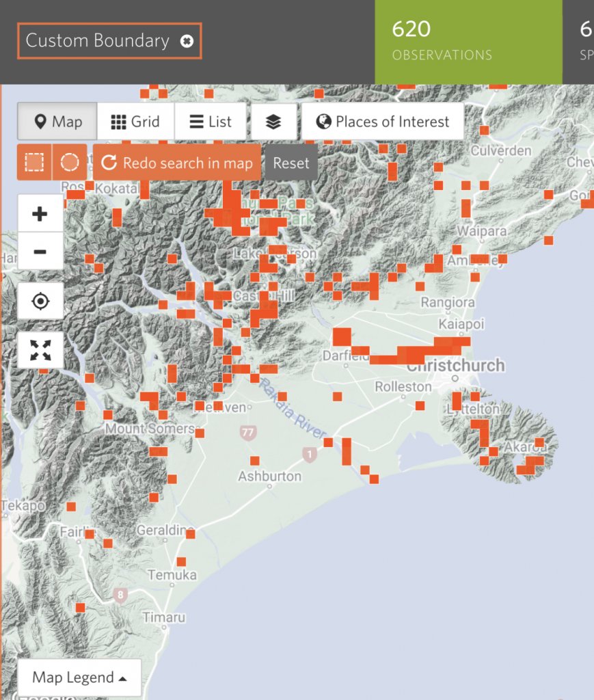Viewport: 594px width, 700px height.
Task: Switch to List view
Action: (x=211, y=122)
